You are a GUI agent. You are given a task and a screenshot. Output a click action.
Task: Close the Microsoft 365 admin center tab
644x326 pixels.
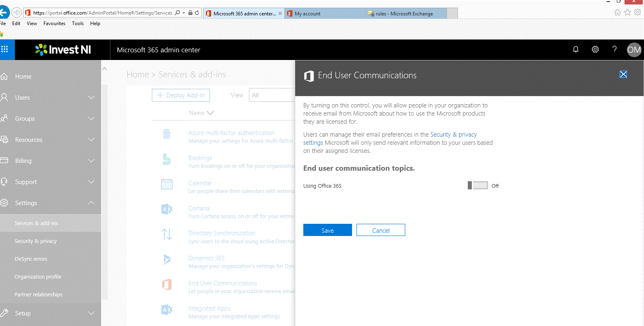click(x=280, y=13)
